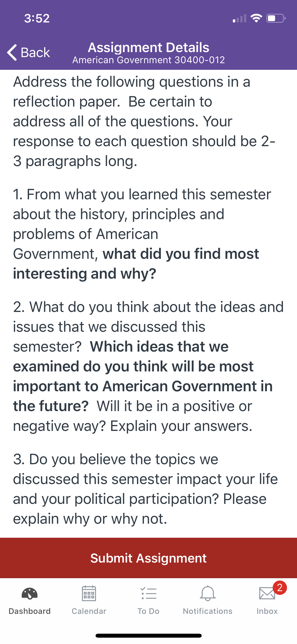
Task: Submit Assignment using the red button
Action: click(148, 558)
